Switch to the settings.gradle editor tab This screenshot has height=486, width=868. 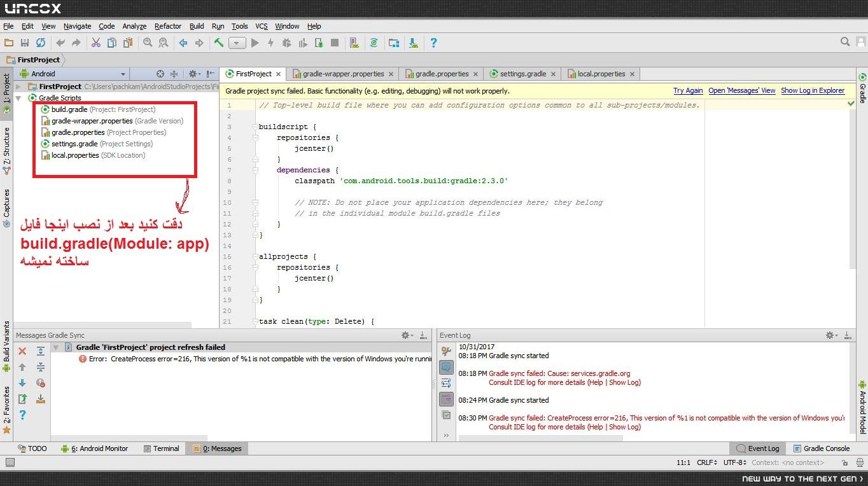(523, 74)
